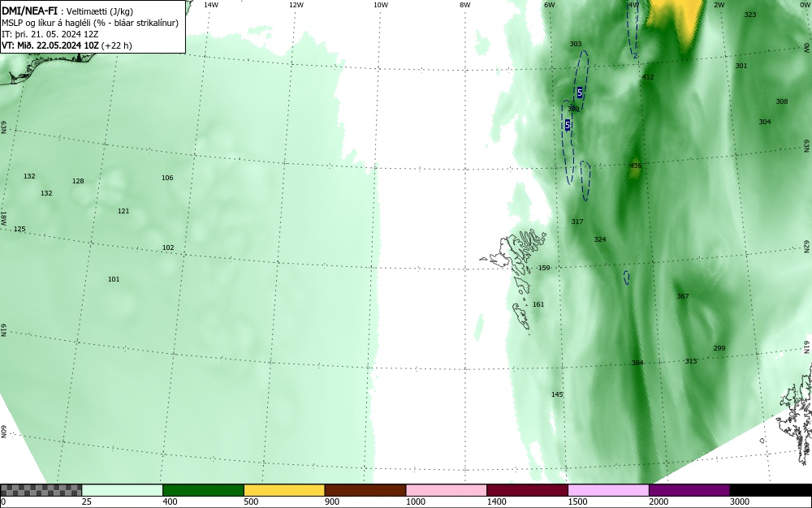Click the 436 CAPE value on the map
This screenshot has width=812, height=508.
[636, 166]
